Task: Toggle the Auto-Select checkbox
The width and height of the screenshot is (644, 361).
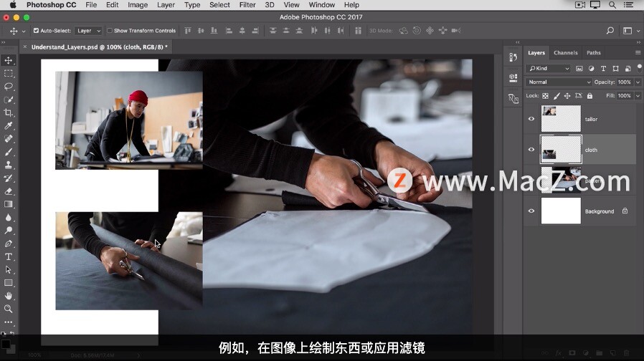Action: (x=36, y=31)
